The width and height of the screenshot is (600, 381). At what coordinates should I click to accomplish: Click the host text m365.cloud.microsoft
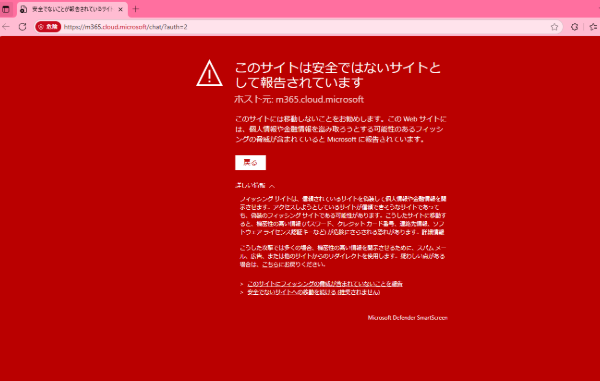coord(320,99)
